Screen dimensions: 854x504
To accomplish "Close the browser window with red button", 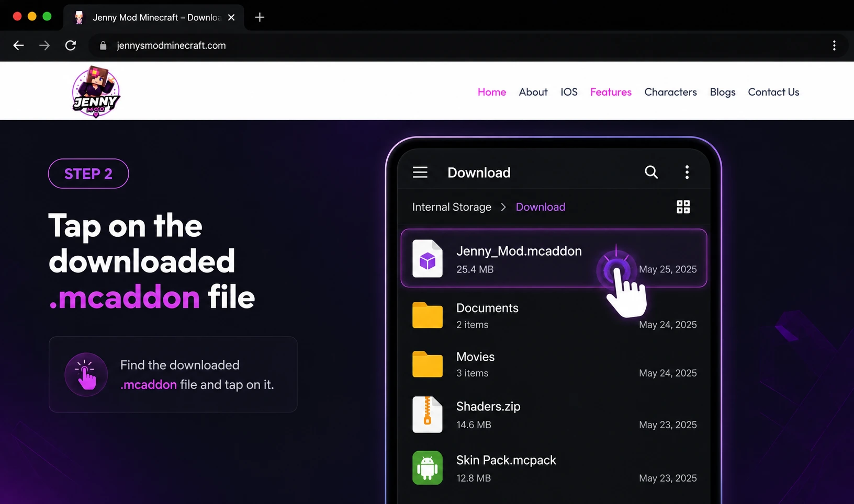I will coord(17,16).
